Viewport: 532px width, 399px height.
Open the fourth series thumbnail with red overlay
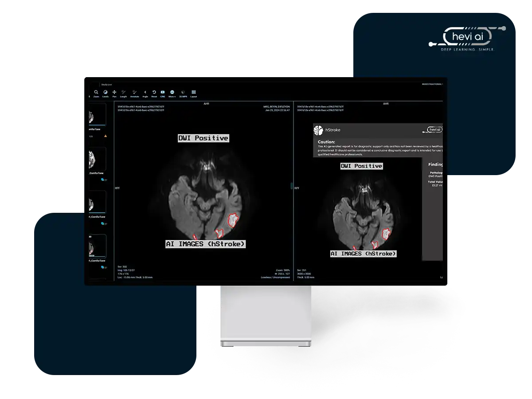click(98, 245)
